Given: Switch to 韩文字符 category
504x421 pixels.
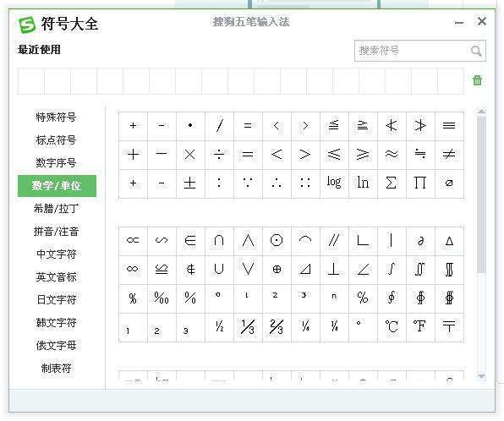Looking at the screenshot, I should pos(56,323).
